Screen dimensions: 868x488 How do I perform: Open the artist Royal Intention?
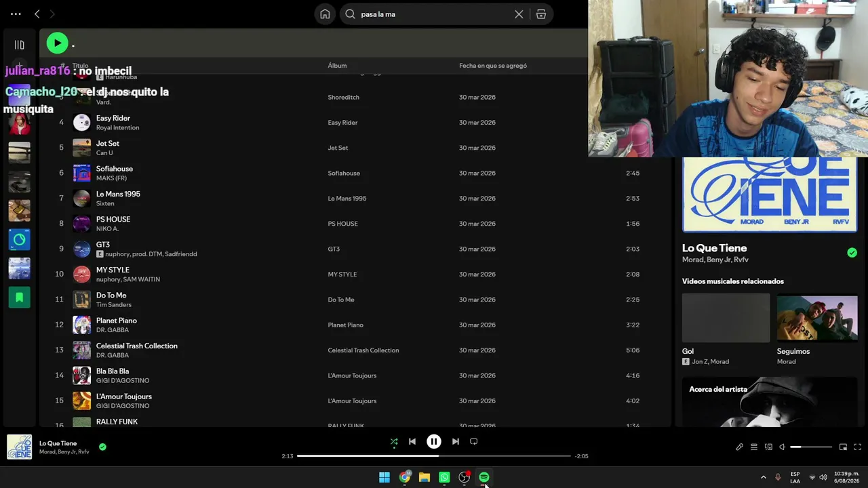[x=117, y=127]
